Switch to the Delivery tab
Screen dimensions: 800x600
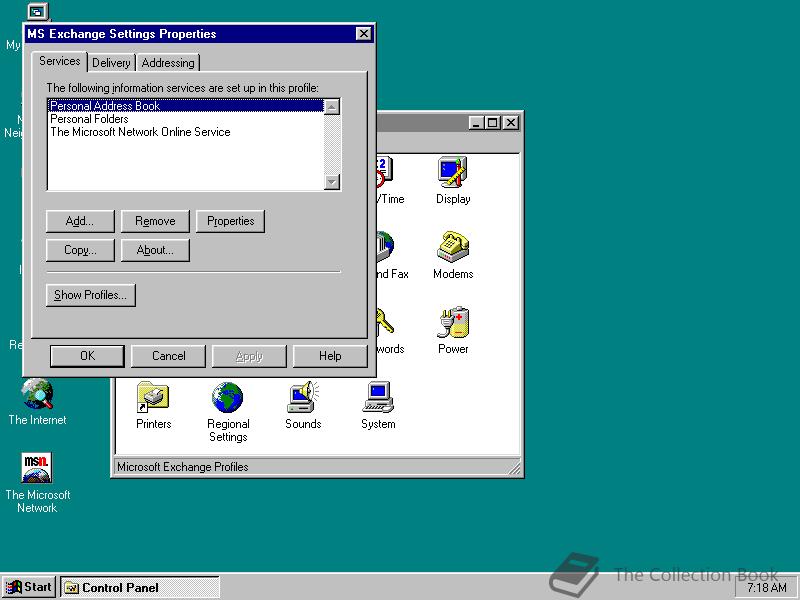111,63
